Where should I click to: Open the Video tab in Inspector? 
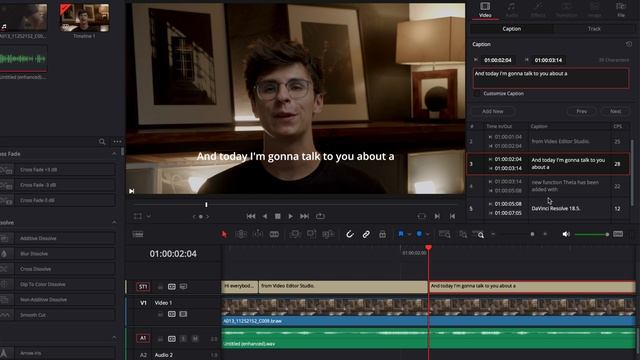[x=485, y=10]
